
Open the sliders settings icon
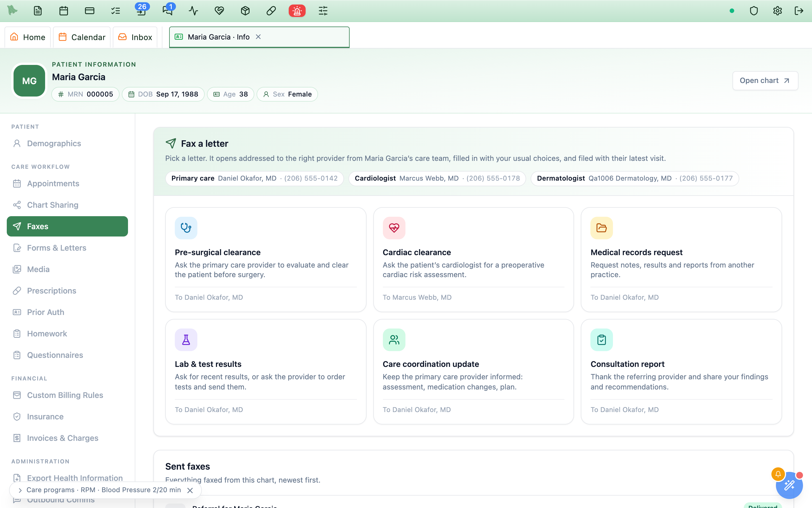pos(323,11)
